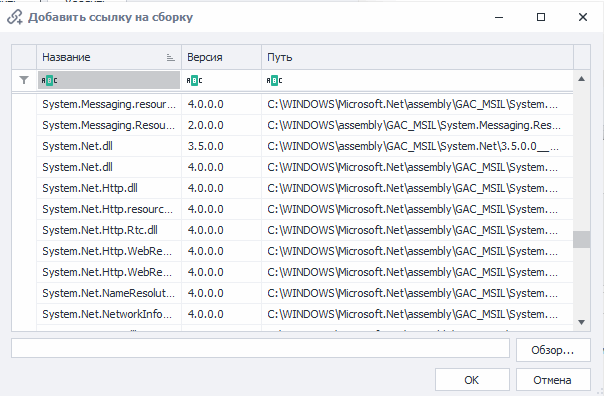Image resolution: width=604 pixels, height=396 pixels.
Task: Click the ABC filter icon under Путь
Action: (x=274, y=81)
